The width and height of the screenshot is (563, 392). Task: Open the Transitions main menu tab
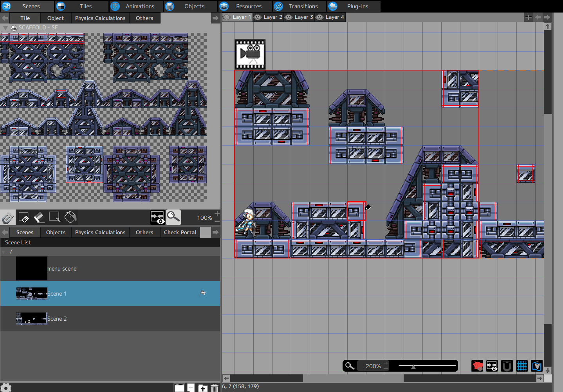point(300,6)
